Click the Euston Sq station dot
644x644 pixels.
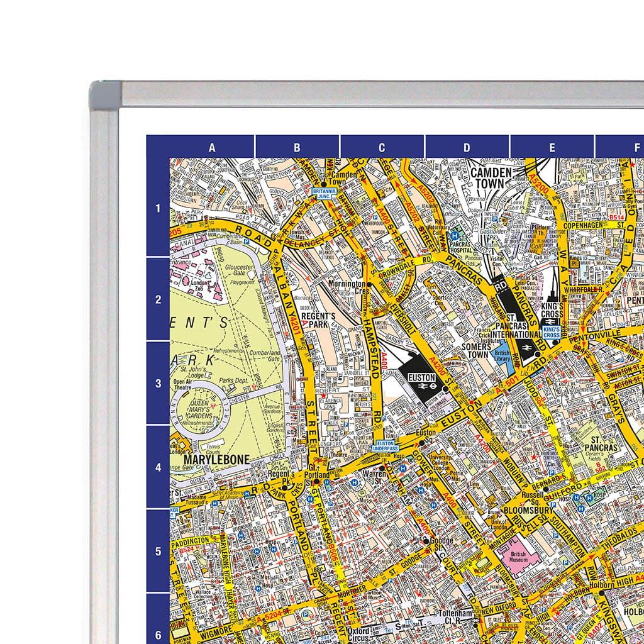421,443
